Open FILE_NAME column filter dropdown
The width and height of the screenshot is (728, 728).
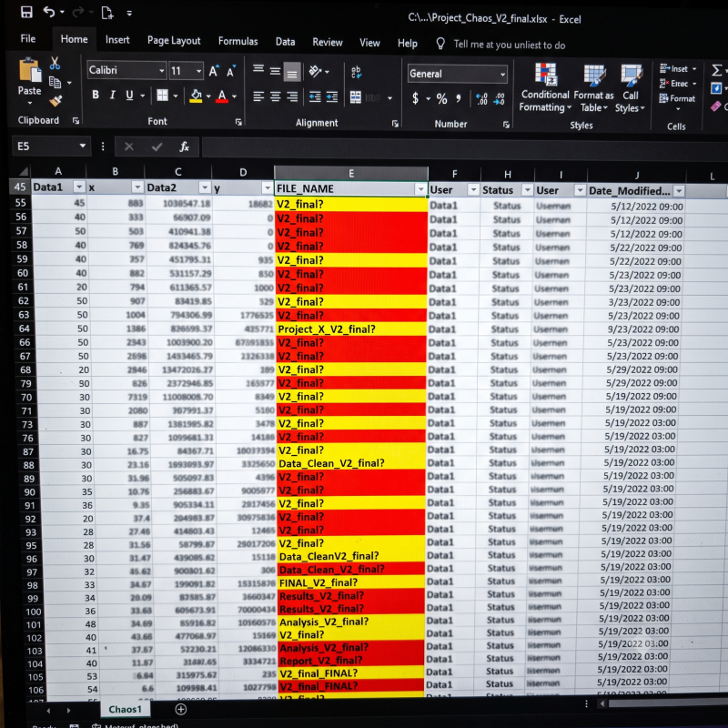tap(420, 189)
